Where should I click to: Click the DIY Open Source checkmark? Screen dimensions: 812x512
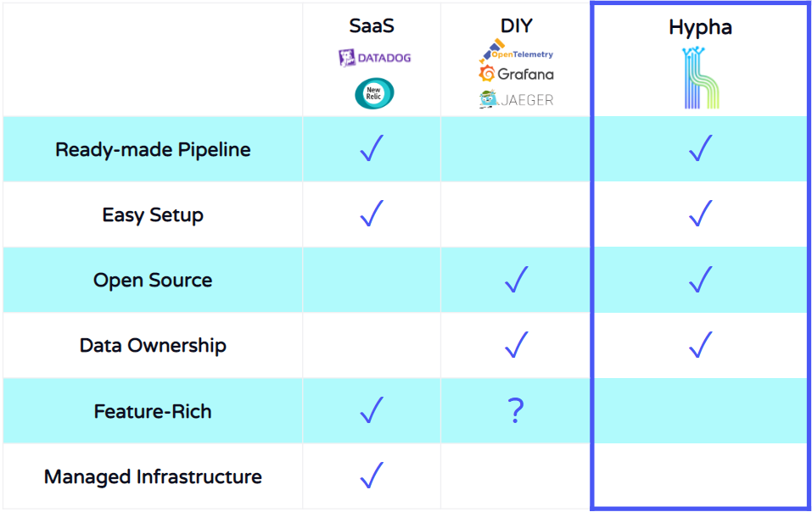tap(517, 279)
